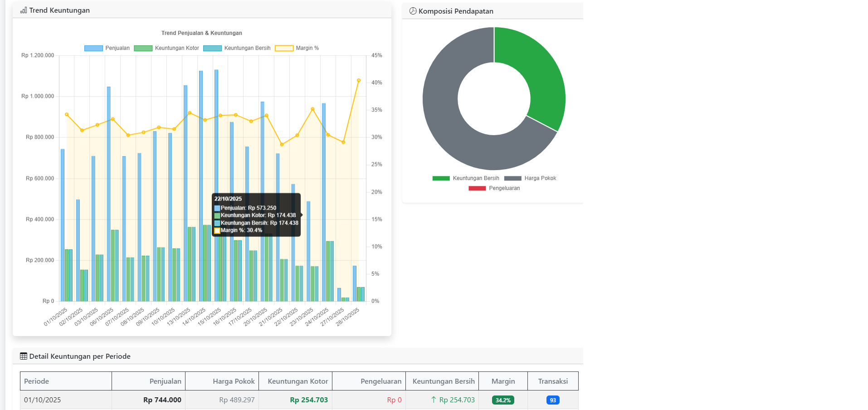
Task: Toggle Pengeluaran in donut chart legend
Action: (x=494, y=188)
